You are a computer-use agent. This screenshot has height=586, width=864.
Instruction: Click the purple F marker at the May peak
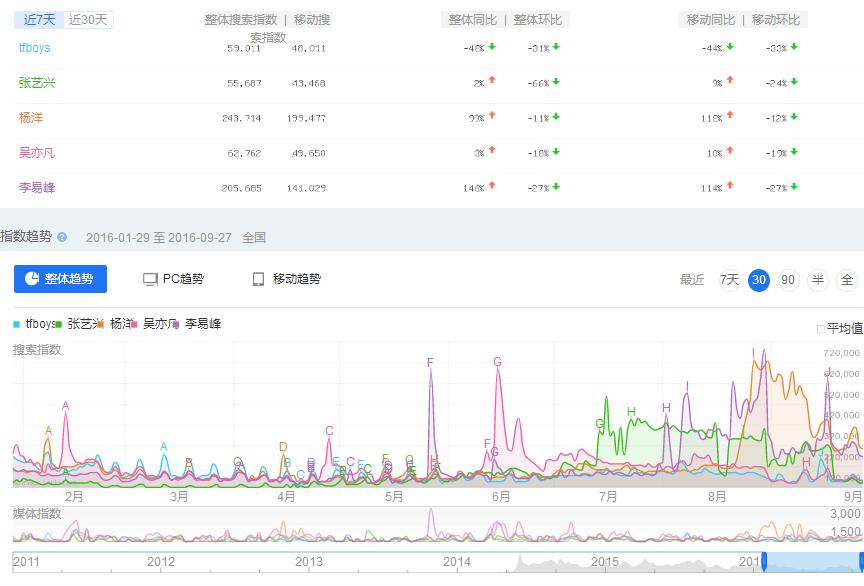pos(430,362)
